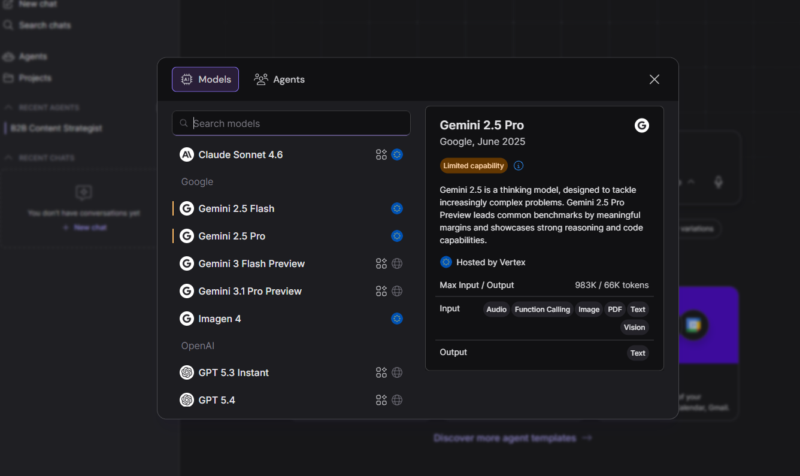This screenshot has width=800, height=476.
Task: Click the Vertex badge on Imagen 4
Action: (397, 319)
